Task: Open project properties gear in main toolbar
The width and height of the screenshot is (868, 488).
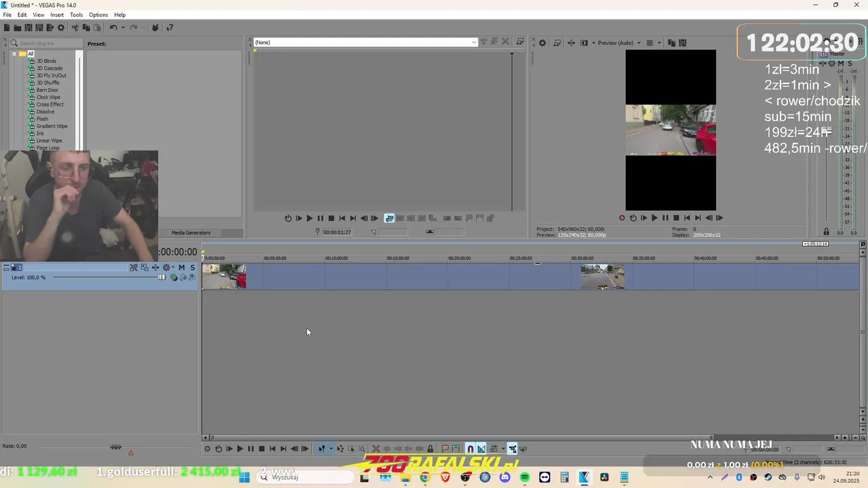Action: (x=61, y=28)
